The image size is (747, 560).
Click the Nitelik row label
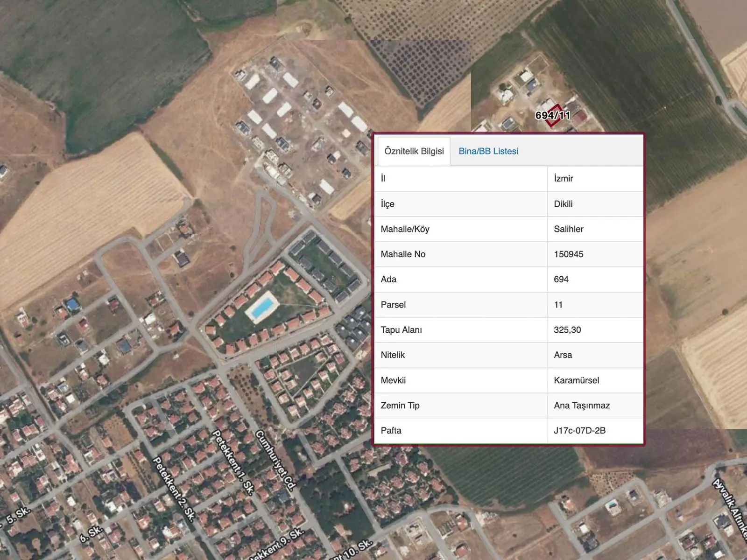tap(393, 355)
